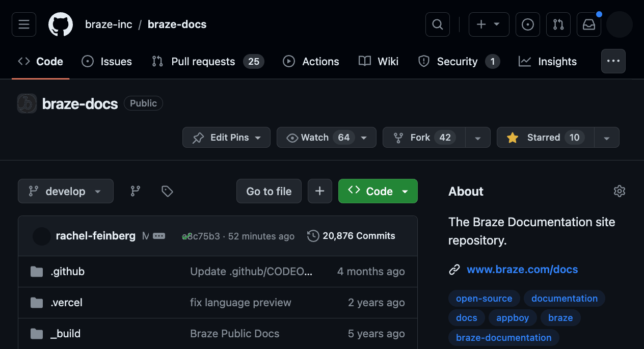Open rachel-feinberg's profile from the commit
This screenshot has height=349, width=644.
(x=96, y=236)
